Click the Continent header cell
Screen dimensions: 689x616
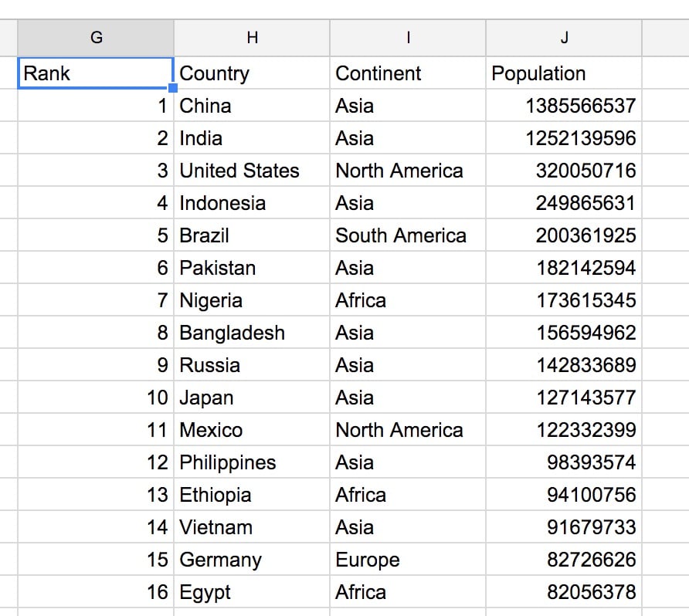click(408, 73)
